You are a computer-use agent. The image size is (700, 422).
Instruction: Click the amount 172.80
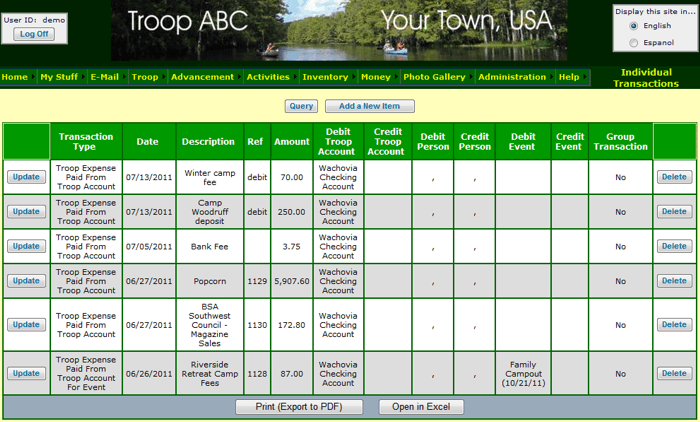coord(292,325)
